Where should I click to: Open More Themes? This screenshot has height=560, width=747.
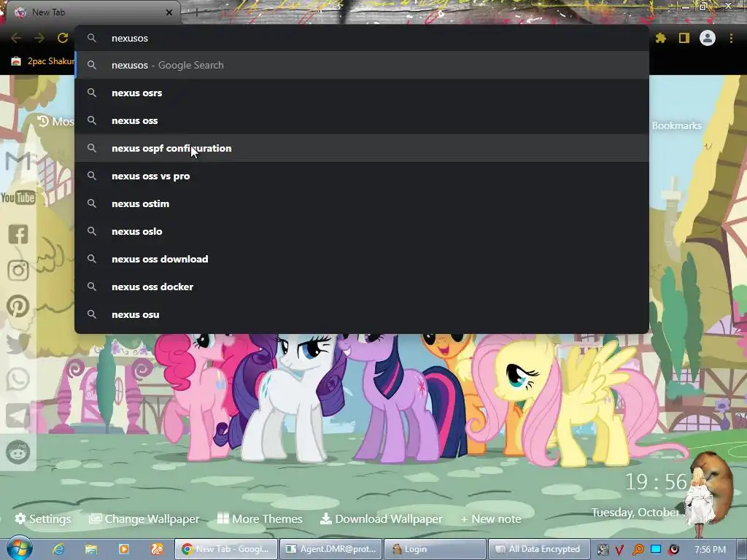tap(260, 519)
